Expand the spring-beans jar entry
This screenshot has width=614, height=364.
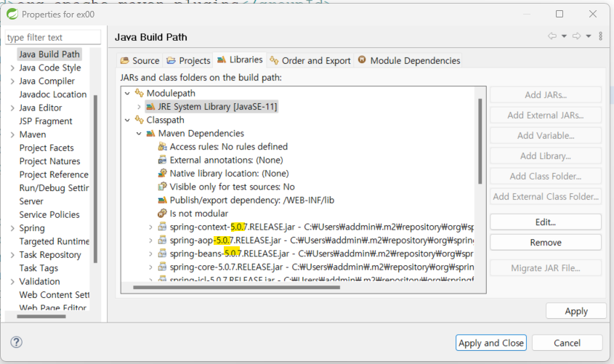150,254
